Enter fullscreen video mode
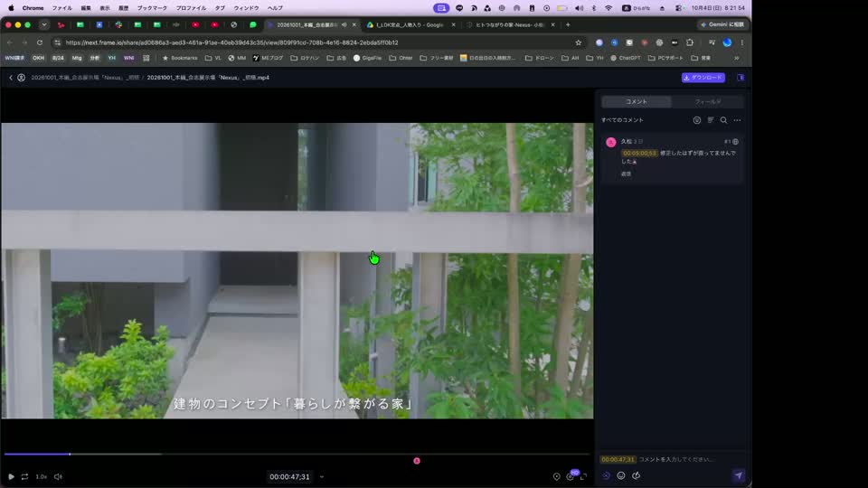The height and width of the screenshot is (488, 868). click(x=583, y=476)
